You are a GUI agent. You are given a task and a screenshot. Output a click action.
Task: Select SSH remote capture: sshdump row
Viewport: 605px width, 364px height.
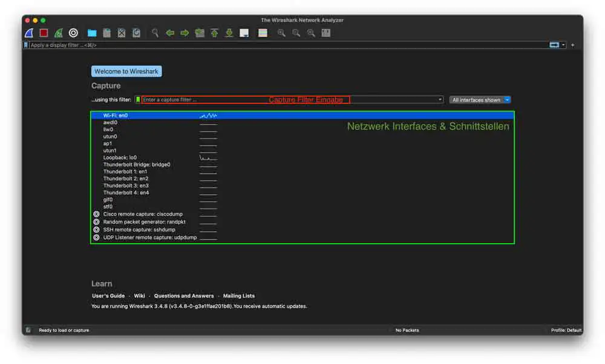[x=302, y=229]
